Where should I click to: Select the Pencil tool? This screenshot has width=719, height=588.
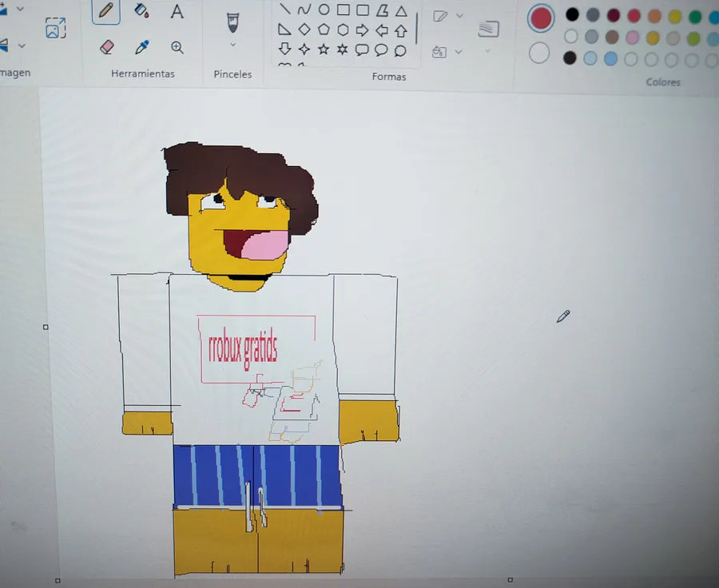coord(106,10)
